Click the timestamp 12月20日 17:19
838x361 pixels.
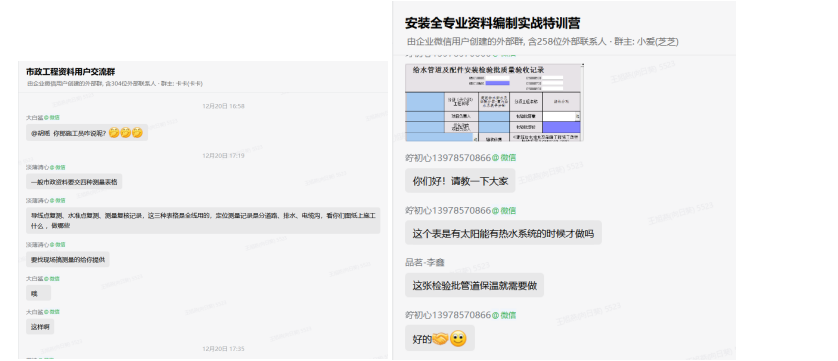(223, 156)
